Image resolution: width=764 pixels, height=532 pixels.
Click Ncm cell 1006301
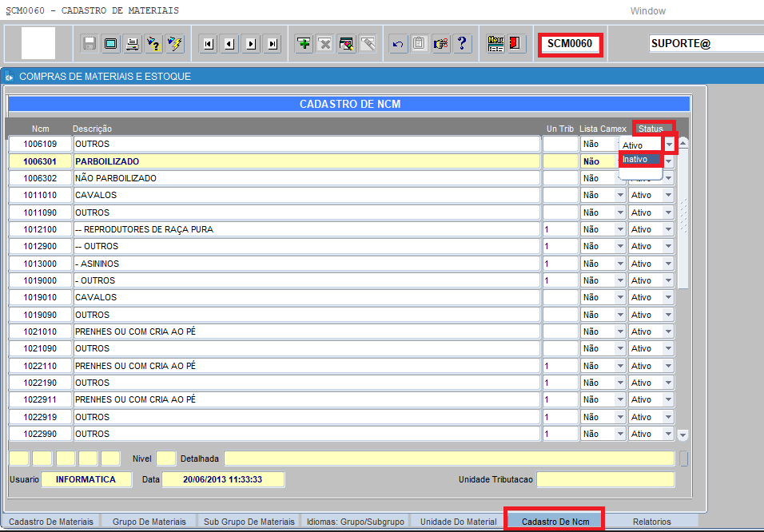pos(41,161)
